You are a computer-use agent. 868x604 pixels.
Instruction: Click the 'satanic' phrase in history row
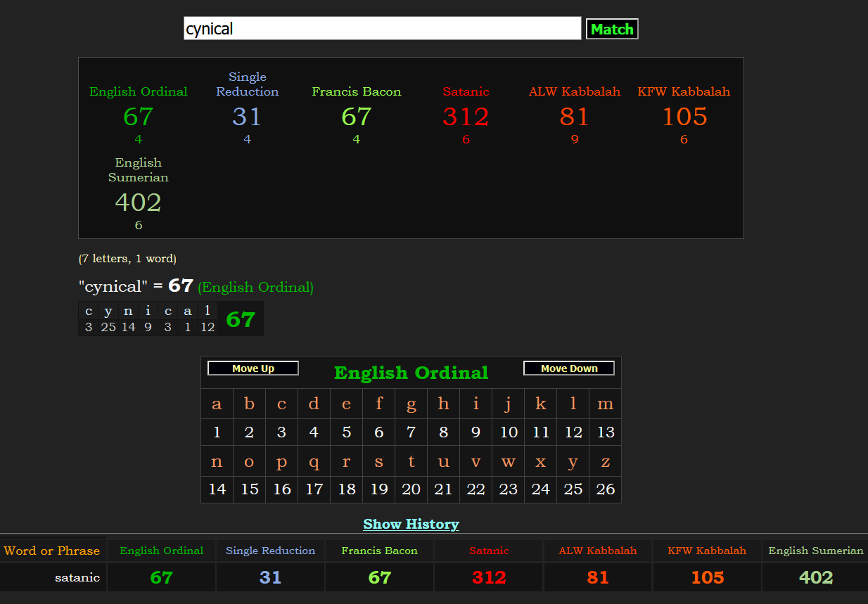pyautogui.click(x=77, y=577)
